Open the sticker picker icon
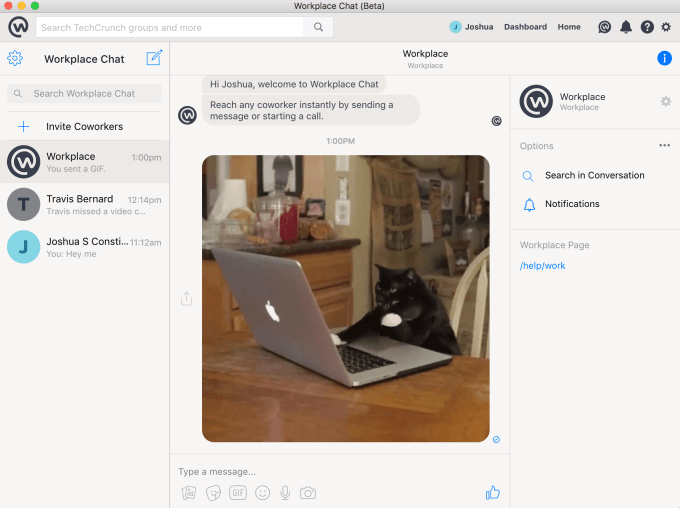This screenshot has width=680, height=508. [213, 493]
